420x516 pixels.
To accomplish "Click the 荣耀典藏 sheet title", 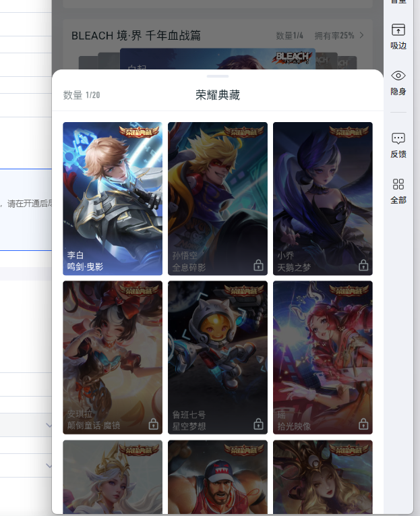I will [218, 95].
